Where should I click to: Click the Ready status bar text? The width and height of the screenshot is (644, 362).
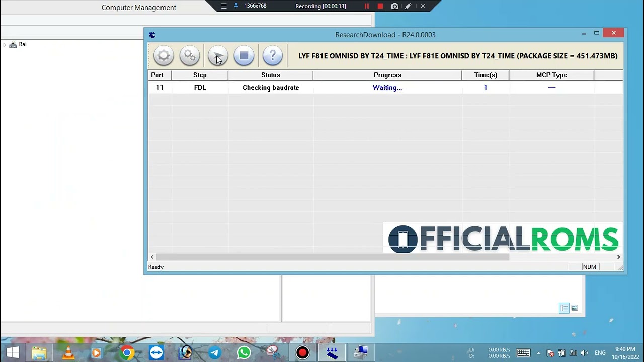(155, 267)
